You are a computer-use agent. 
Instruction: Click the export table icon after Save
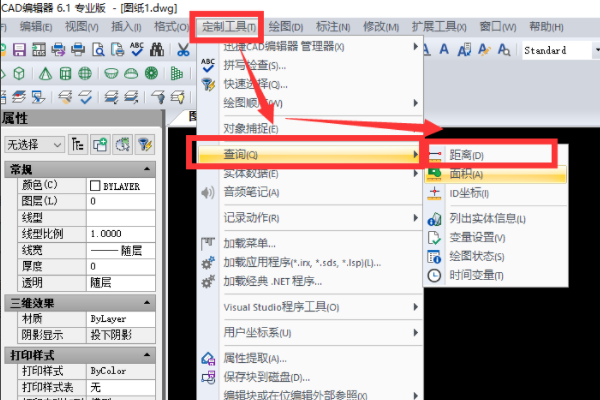coord(39,50)
